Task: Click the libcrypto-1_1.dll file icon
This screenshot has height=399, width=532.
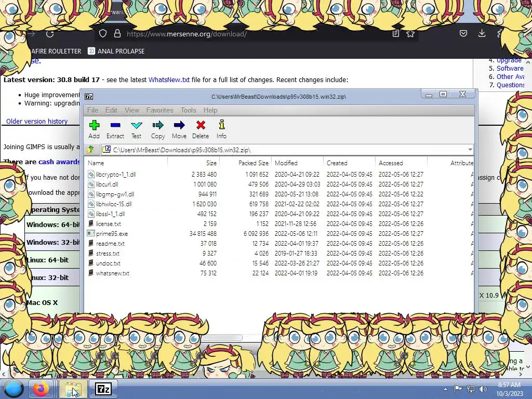Action: click(x=90, y=174)
